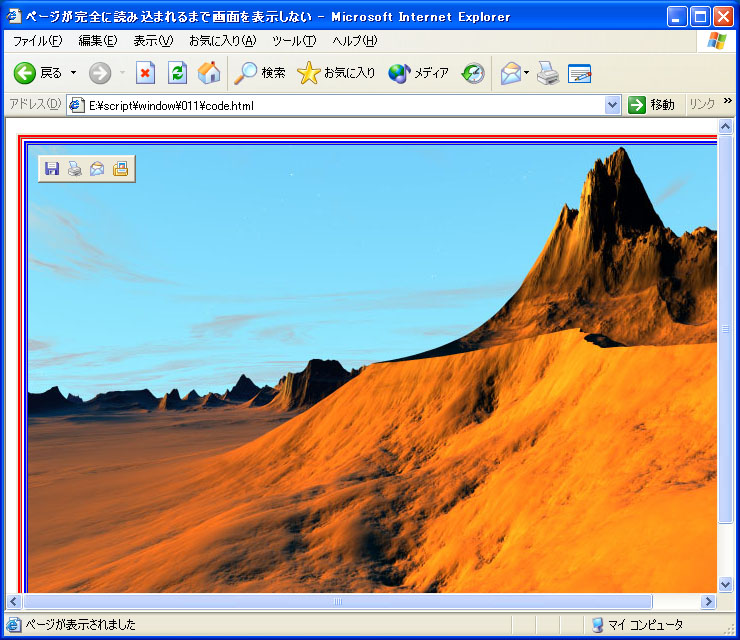This screenshot has height=640, width=740.
Task: Open the 検索 search pane
Action: (260, 73)
